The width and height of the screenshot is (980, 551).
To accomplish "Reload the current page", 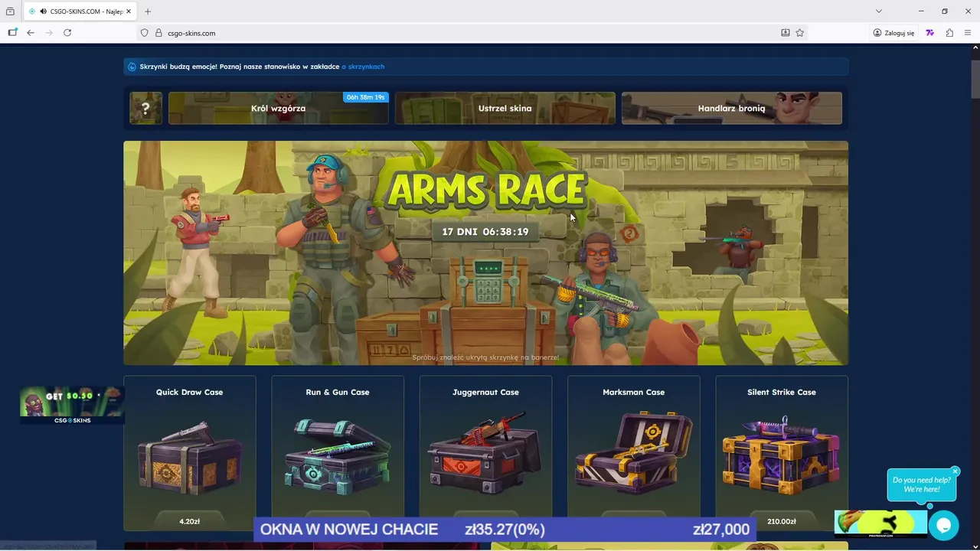I will (67, 33).
